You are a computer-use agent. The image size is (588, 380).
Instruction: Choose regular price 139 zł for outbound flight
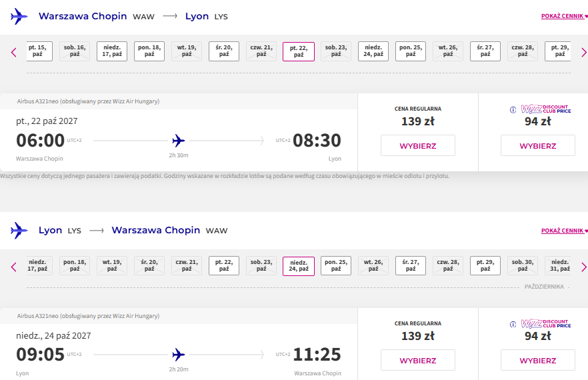[x=418, y=145]
